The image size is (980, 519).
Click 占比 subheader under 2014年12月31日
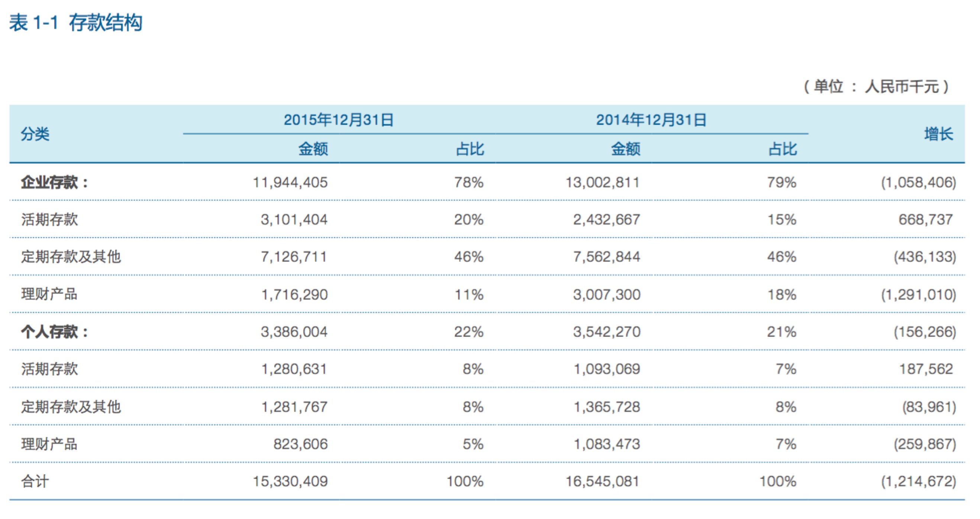coord(783,149)
